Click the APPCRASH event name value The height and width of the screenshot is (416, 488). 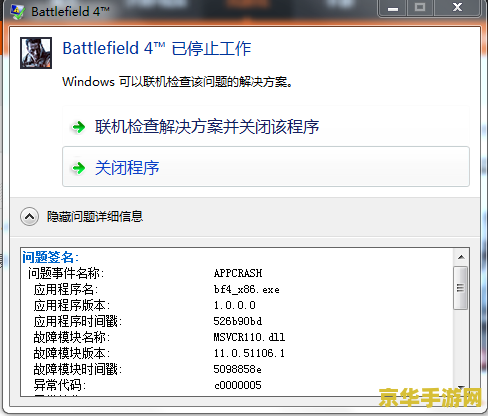pyautogui.click(x=238, y=273)
